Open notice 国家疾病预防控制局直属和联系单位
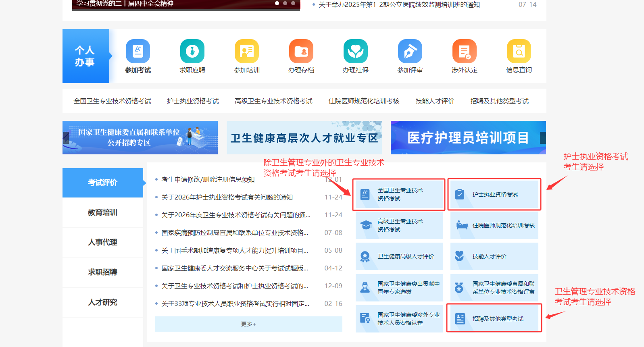 point(235,233)
